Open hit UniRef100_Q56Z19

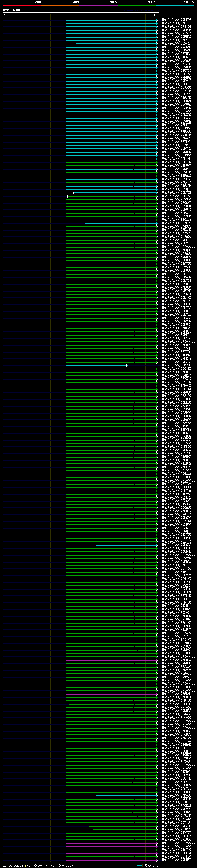point(177,23)
